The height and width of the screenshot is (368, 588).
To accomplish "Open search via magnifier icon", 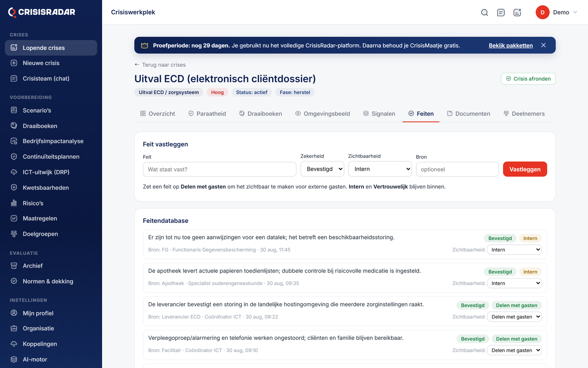I will point(484,13).
